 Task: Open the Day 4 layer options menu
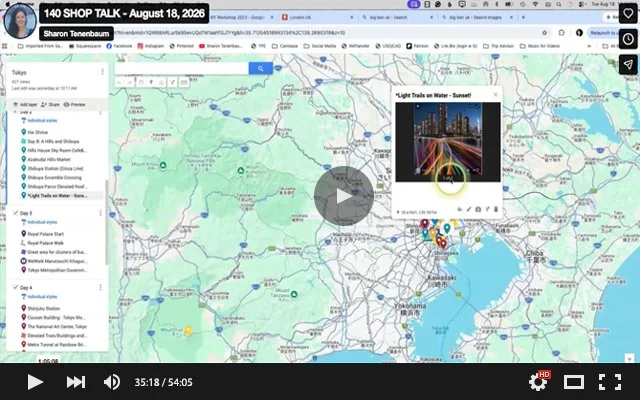coord(101,287)
